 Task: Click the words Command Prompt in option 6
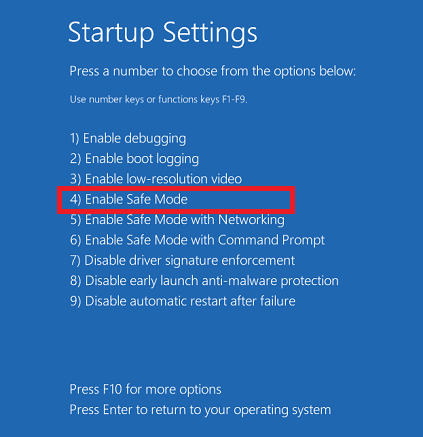click(271, 240)
